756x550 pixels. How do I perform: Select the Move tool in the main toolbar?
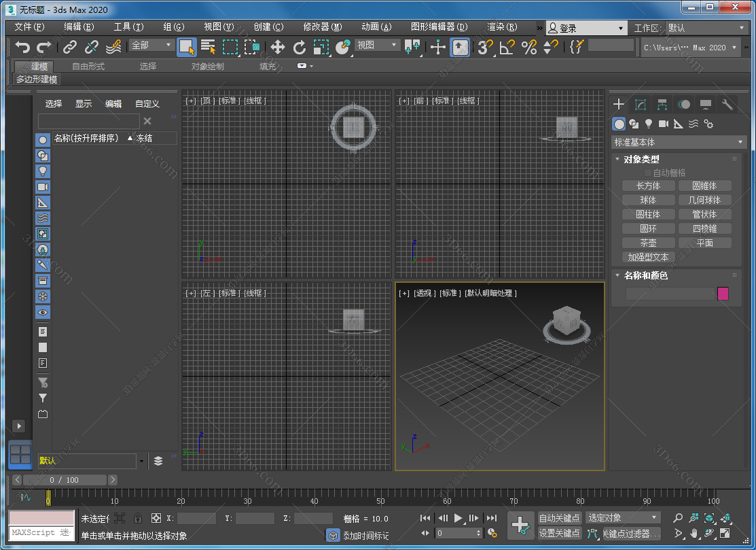[x=278, y=48]
